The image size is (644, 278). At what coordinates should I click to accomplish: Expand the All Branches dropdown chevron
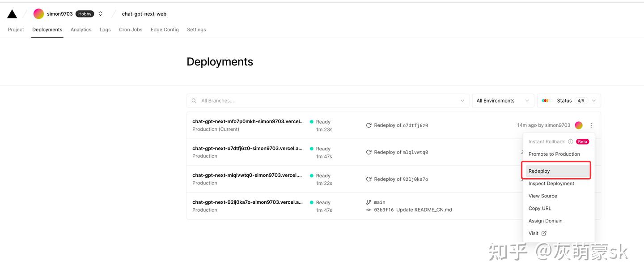click(x=462, y=101)
